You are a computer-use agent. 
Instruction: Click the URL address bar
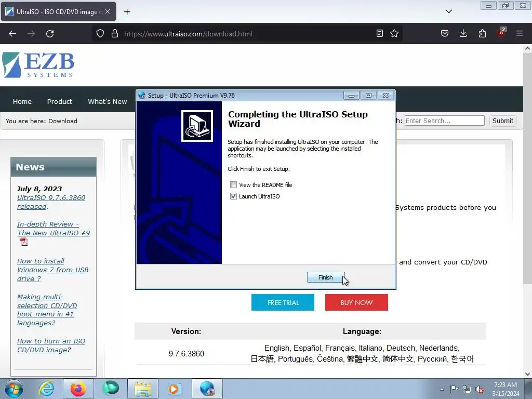(248, 34)
